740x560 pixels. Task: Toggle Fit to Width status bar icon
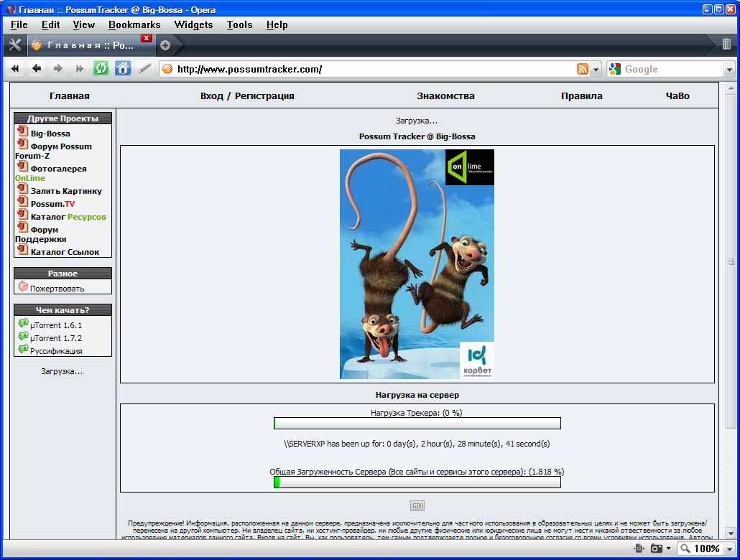coord(639,549)
